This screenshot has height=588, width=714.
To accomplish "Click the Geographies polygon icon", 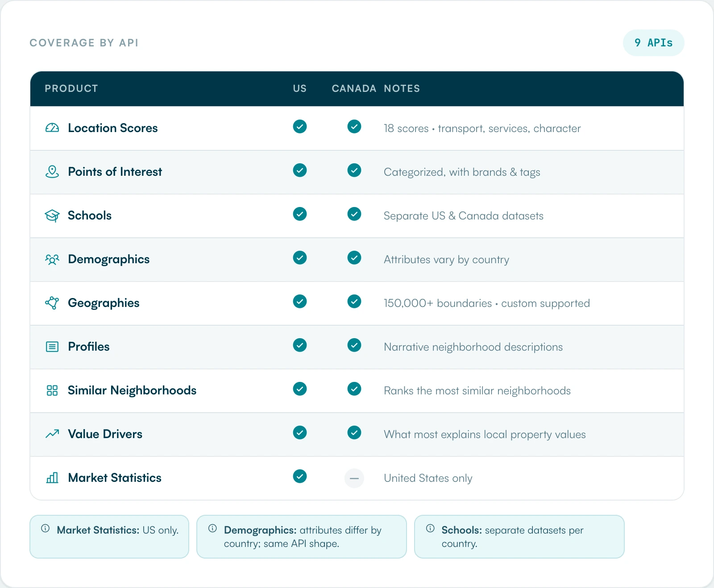I will click(x=52, y=303).
